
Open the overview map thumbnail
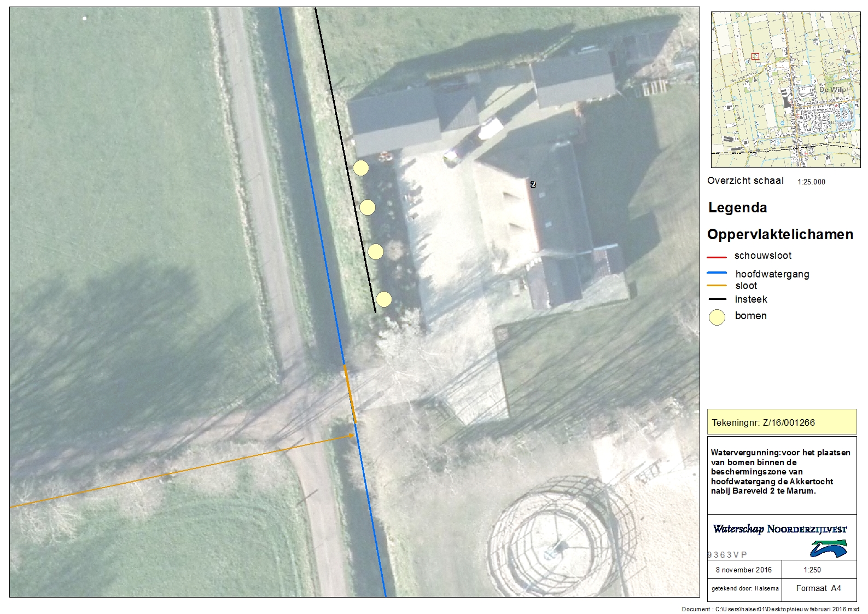tap(785, 90)
